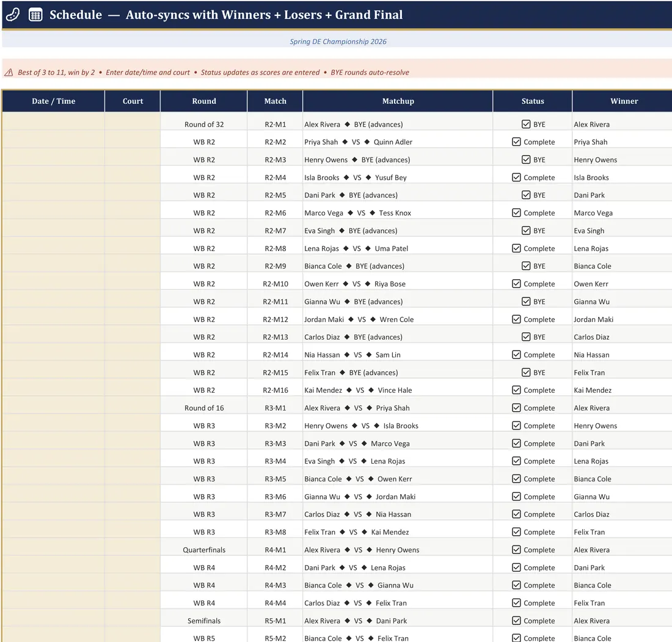The image size is (672, 642).
Task: Toggle BYE checkbox for match R2·M1
Action: tap(526, 124)
